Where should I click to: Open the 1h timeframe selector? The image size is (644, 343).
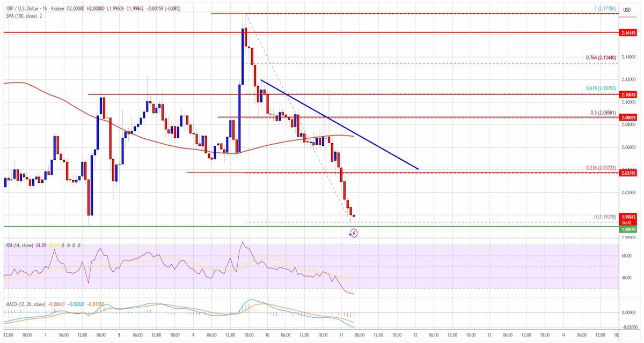(x=44, y=9)
